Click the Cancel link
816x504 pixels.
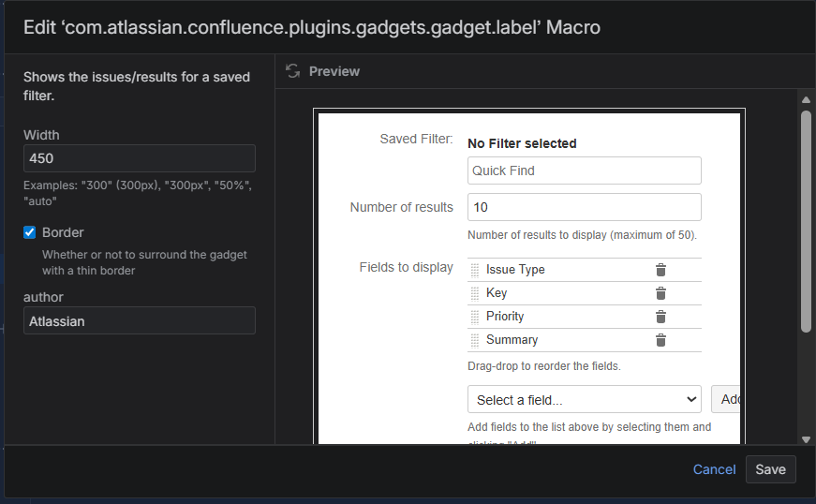click(x=714, y=469)
